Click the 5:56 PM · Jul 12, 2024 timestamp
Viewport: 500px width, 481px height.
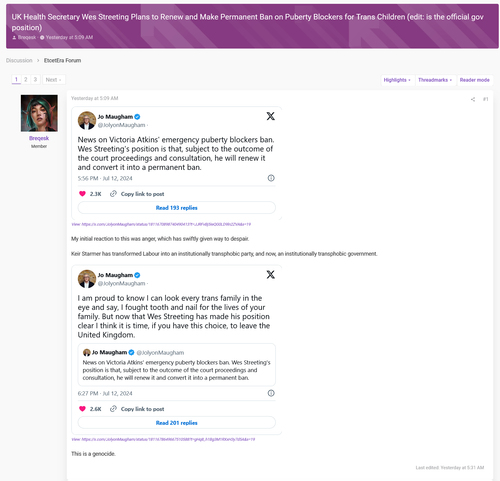pyautogui.click(x=105, y=178)
